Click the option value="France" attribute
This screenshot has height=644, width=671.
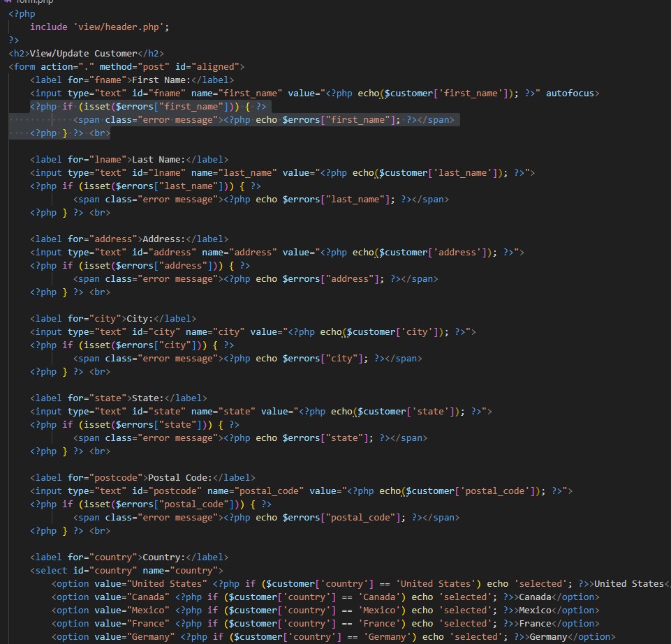pos(132,624)
